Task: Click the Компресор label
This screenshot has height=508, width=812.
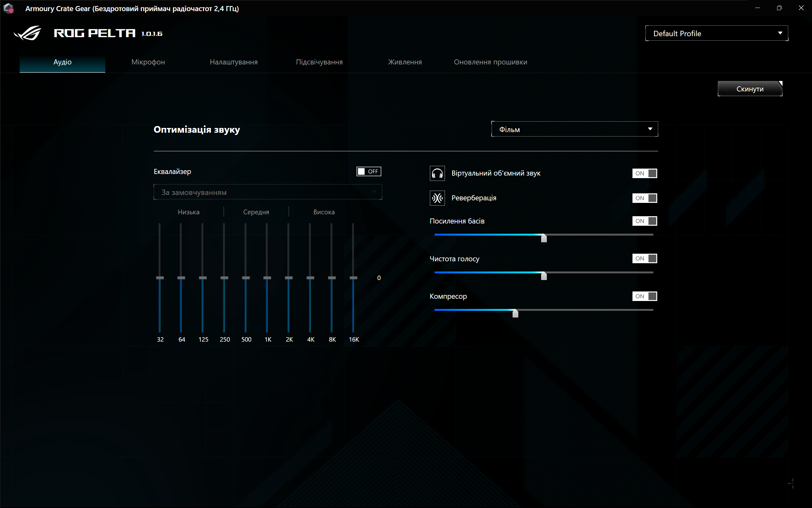Action: (x=448, y=296)
